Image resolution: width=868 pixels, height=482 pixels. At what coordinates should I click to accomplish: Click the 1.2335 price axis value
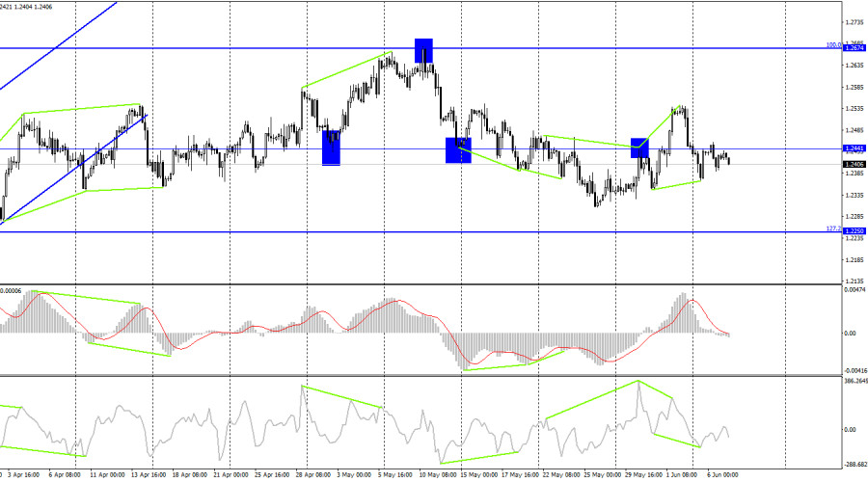854,196
